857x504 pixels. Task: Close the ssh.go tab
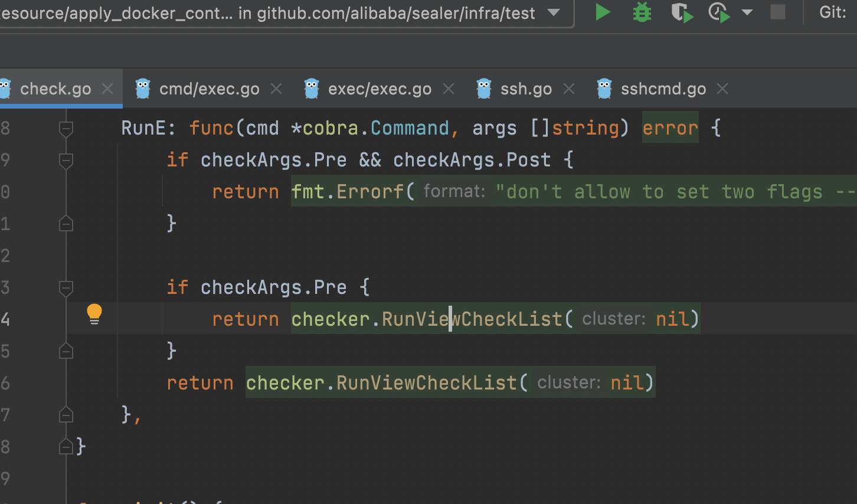569,89
